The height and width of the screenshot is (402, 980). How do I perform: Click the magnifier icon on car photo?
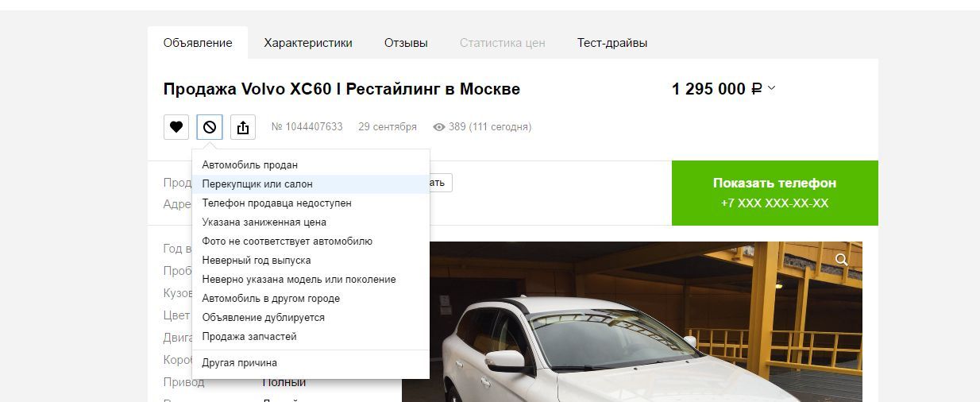coord(842,260)
